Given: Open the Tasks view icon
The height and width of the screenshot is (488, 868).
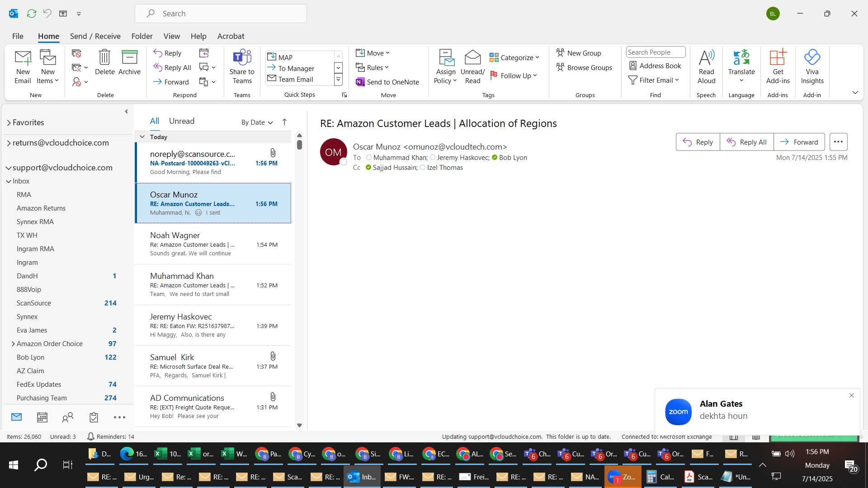Looking at the screenshot, I should pyautogui.click(x=94, y=417).
